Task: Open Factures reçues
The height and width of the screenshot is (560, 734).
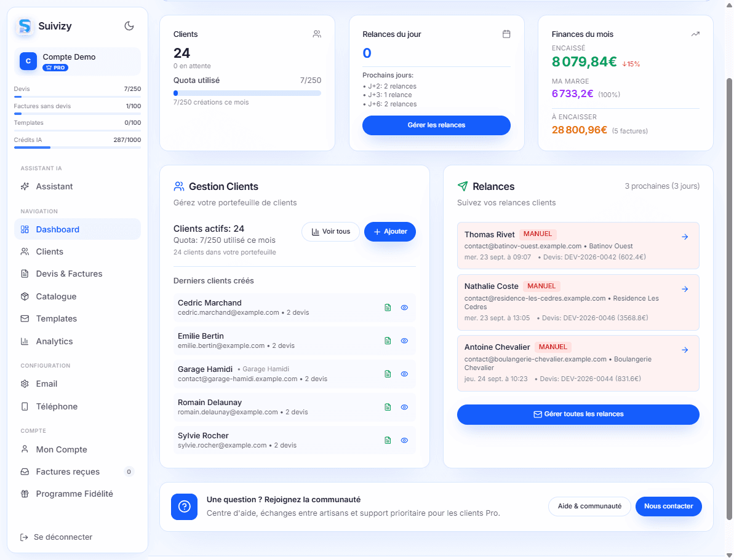Action: (x=78, y=471)
